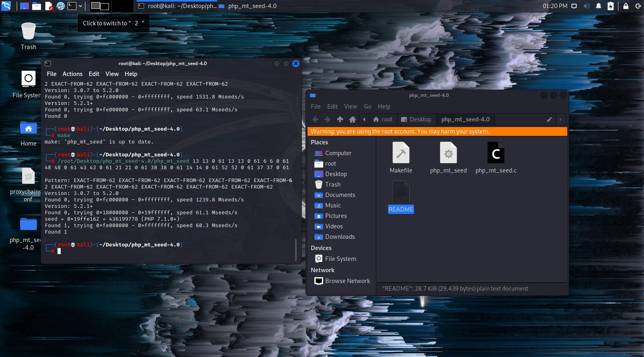Click path bar left scroll arrow
644x357 pixels.
pos(364,119)
